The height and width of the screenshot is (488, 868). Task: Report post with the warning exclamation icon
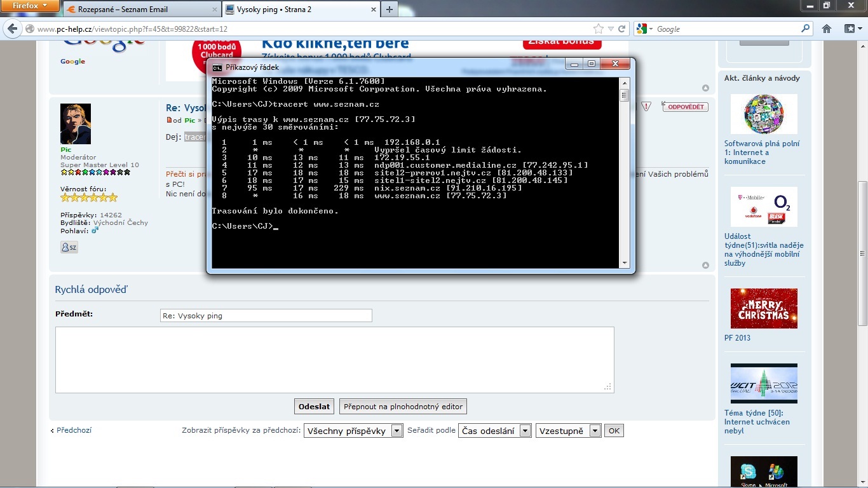tap(646, 107)
